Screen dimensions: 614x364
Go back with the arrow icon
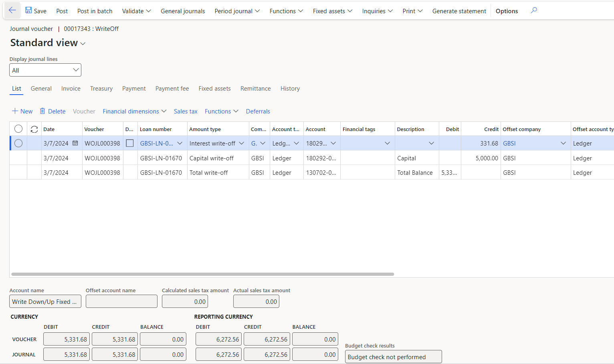click(x=12, y=10)
